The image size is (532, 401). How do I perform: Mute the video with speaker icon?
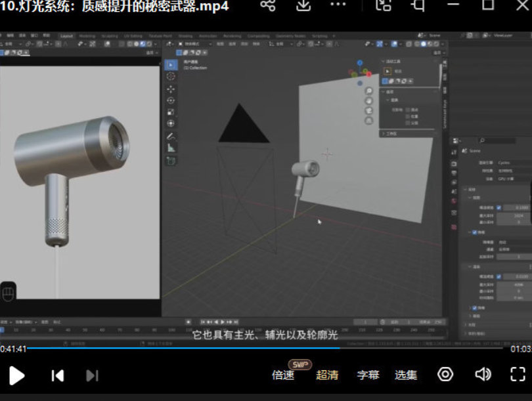tap(483, 374)
